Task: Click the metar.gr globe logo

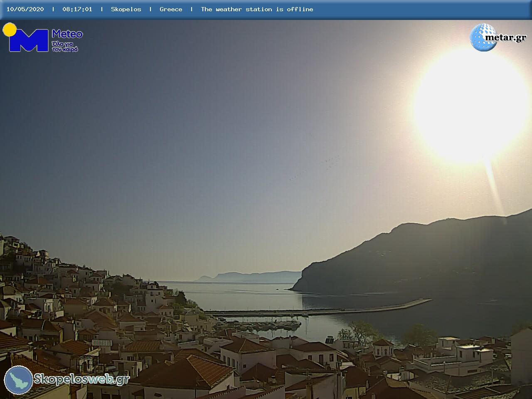Action: tap(483, 37)
